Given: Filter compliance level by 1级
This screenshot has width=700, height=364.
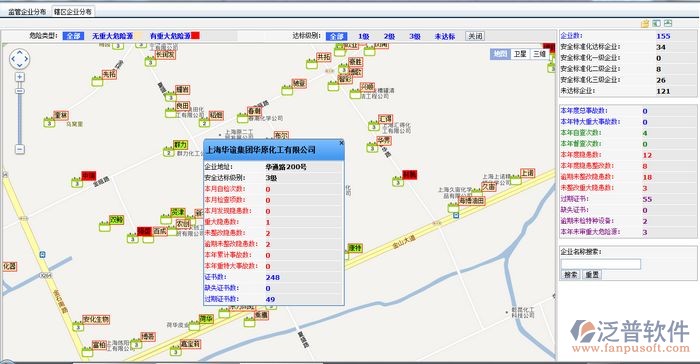Looking at the screenshot, I should coord(363,36).
